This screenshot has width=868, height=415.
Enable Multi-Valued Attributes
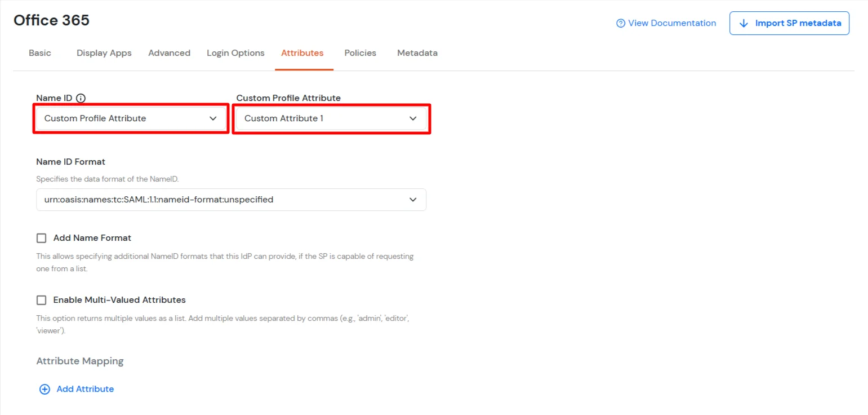41,299
